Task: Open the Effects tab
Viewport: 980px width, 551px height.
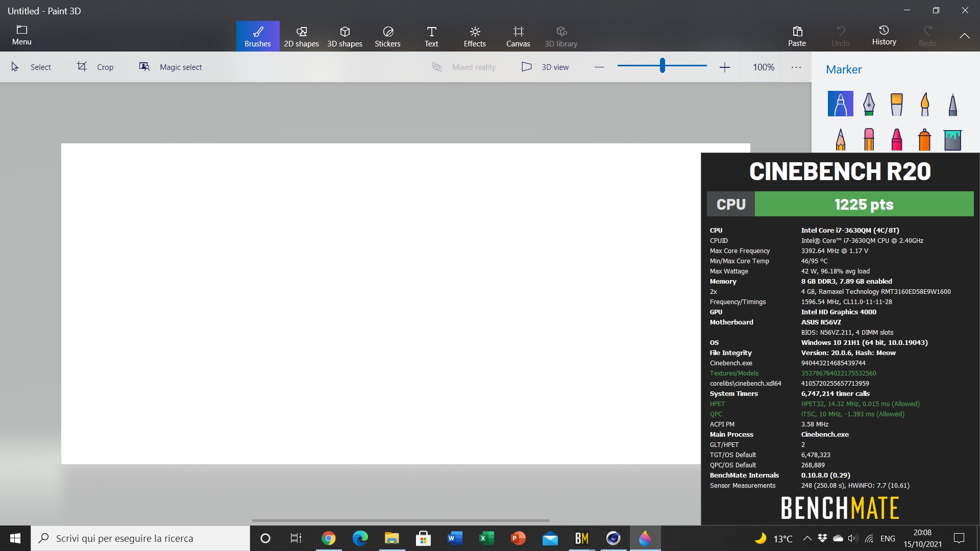Action: tap(475, 36)
